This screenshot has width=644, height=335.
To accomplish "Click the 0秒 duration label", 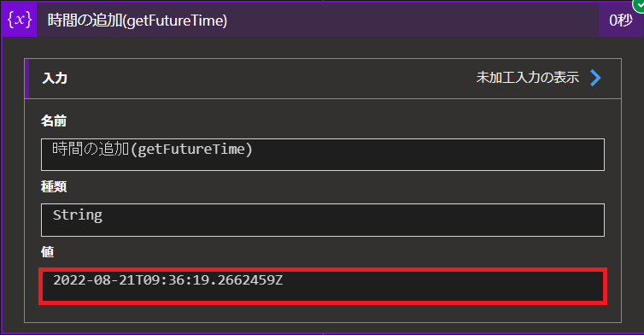I will pyautogui.click(x=621, y=21).
